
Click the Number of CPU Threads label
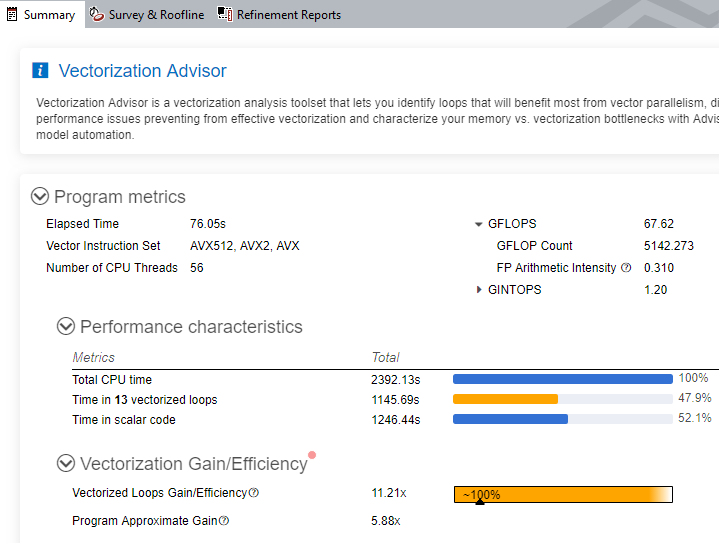tap(112, 268)
